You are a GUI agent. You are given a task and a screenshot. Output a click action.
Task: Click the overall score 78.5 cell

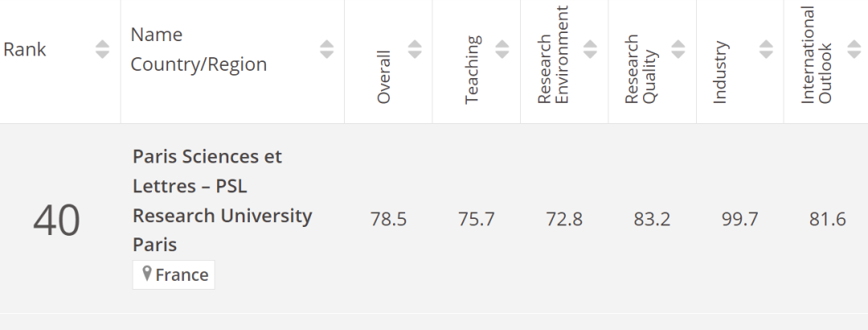pyautogui.click(x=389, y=219)
